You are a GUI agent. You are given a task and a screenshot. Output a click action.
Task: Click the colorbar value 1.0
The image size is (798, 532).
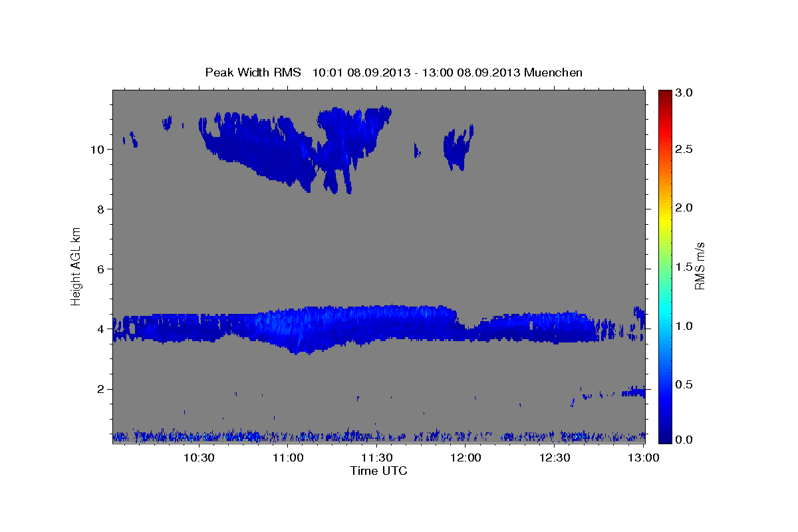pyautogui.click(x=684, y=326)
